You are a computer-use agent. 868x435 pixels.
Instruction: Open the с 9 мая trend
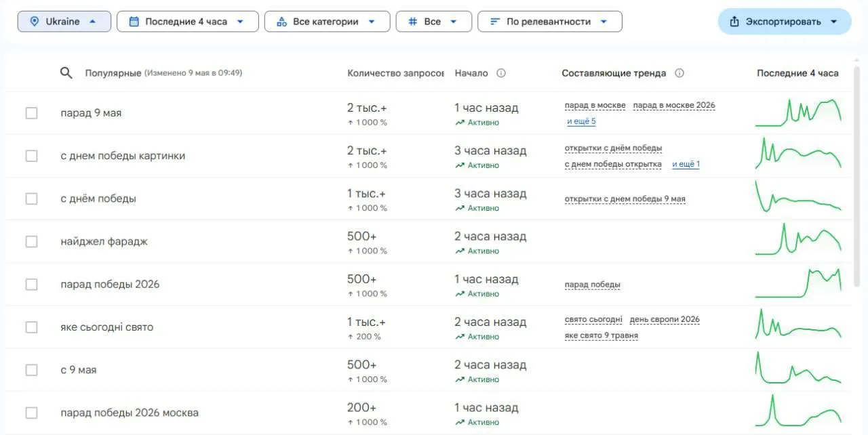click(79, 370)
